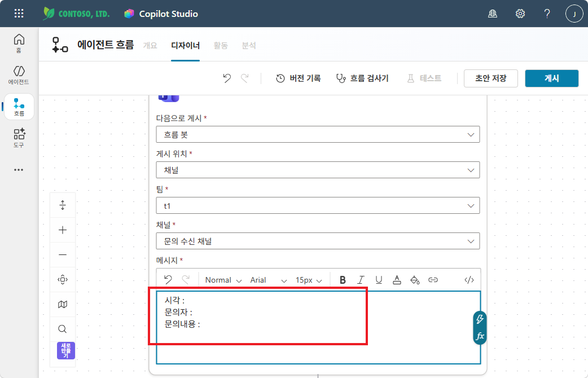Click the 에이전트 흐름 title icon

(x=60, y=45)
